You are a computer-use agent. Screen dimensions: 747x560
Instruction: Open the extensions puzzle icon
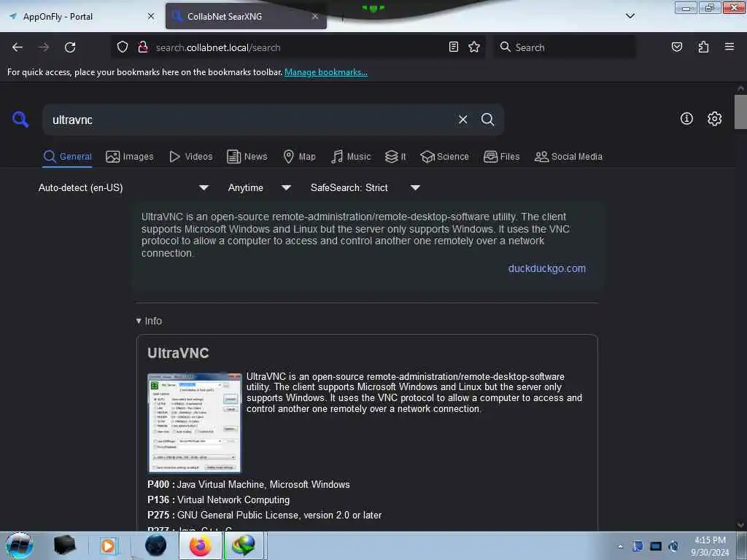(703, 47)
